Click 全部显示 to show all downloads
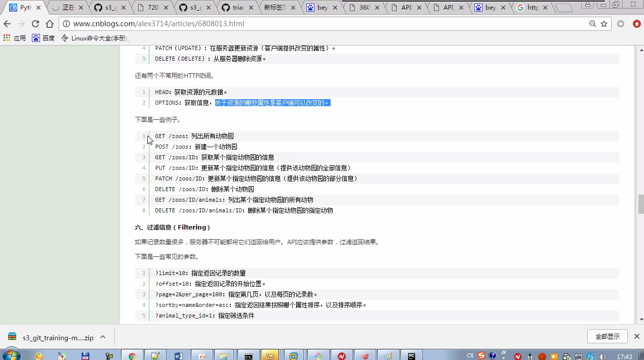 608,336
